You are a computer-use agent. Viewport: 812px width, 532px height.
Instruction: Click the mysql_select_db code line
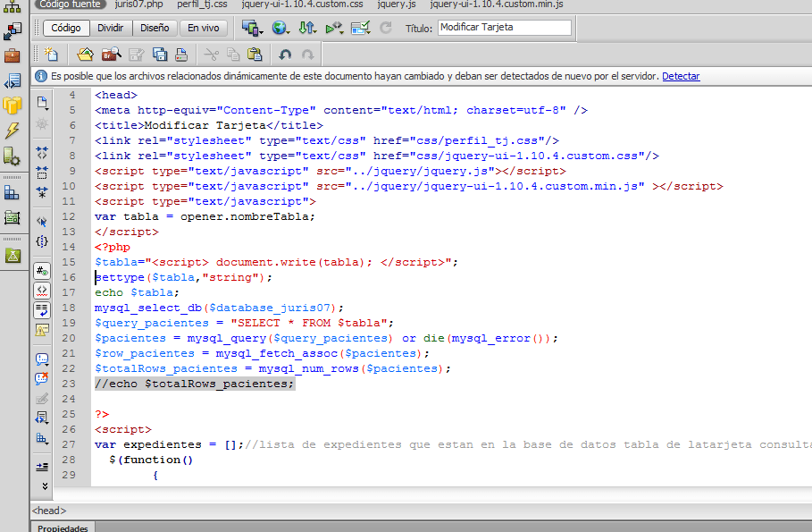click(x=219, y=308)
